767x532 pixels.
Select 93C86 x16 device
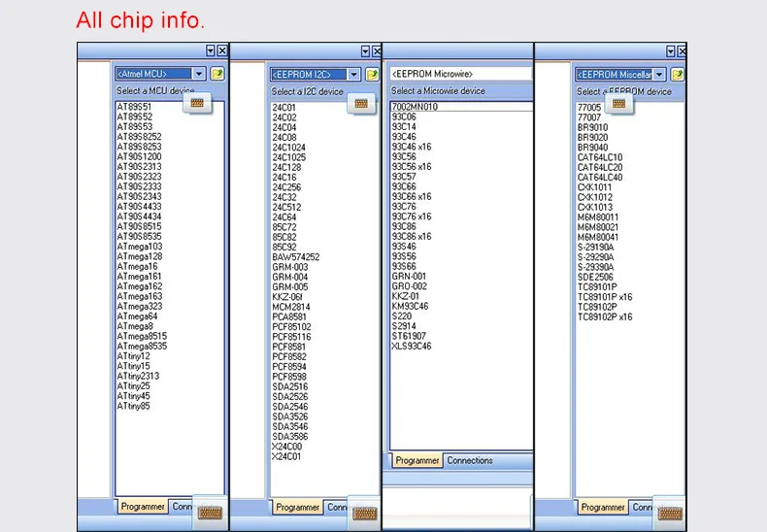[x=412, y=236]
